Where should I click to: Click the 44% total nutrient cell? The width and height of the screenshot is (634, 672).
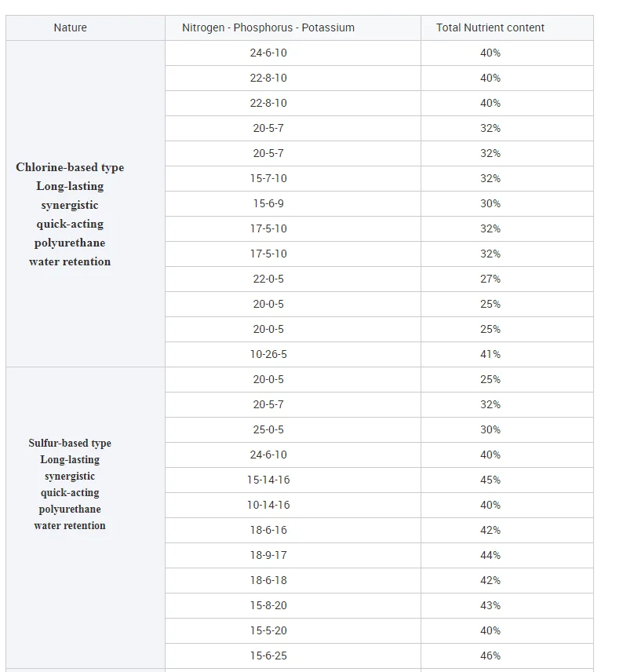[490, 555]
